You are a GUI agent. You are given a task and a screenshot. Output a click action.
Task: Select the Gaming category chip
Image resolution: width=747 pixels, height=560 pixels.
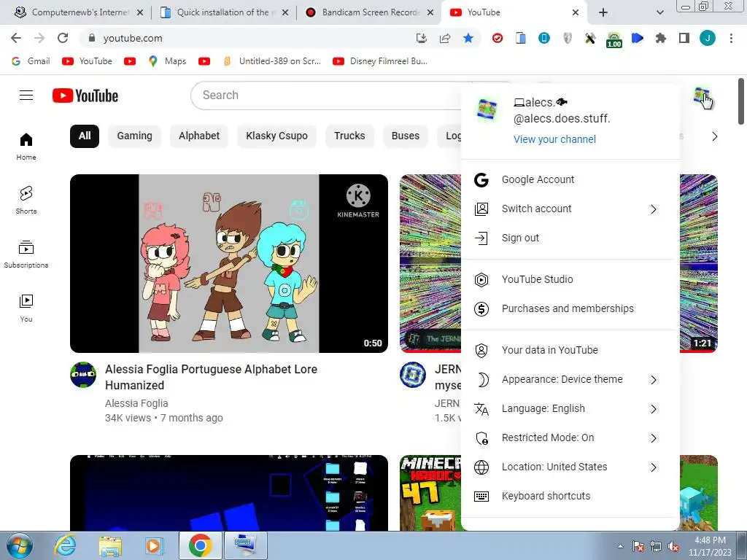click(x=134, y=136)
